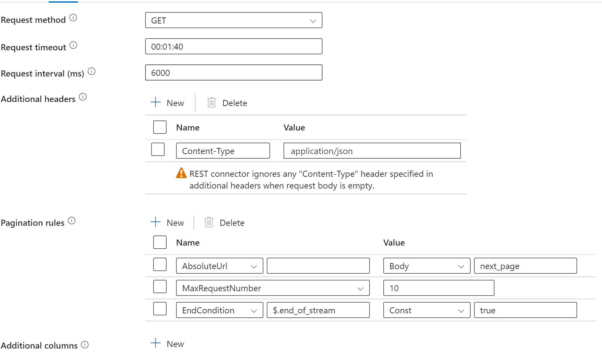Click info icon beside Request timeout
Image resolution: width=602 pixels, height=364 pixels.
pyautogui.click(x=73, y=45)
